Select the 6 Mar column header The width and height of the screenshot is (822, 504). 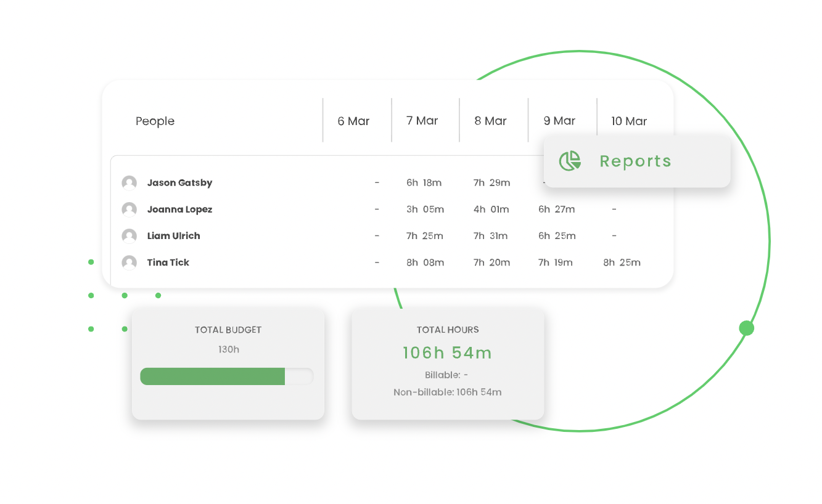[x=353, y=121]
